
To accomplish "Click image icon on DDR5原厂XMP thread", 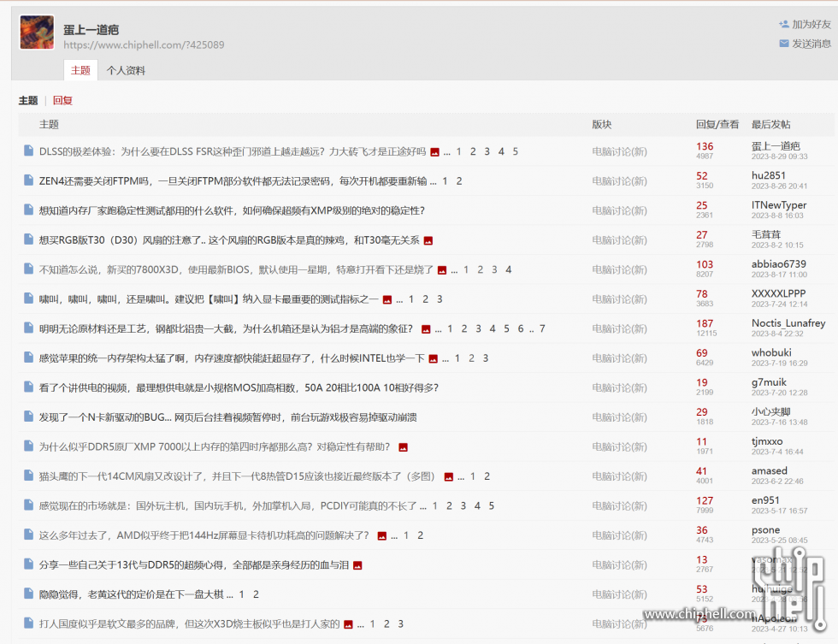I will coord(404,448).
